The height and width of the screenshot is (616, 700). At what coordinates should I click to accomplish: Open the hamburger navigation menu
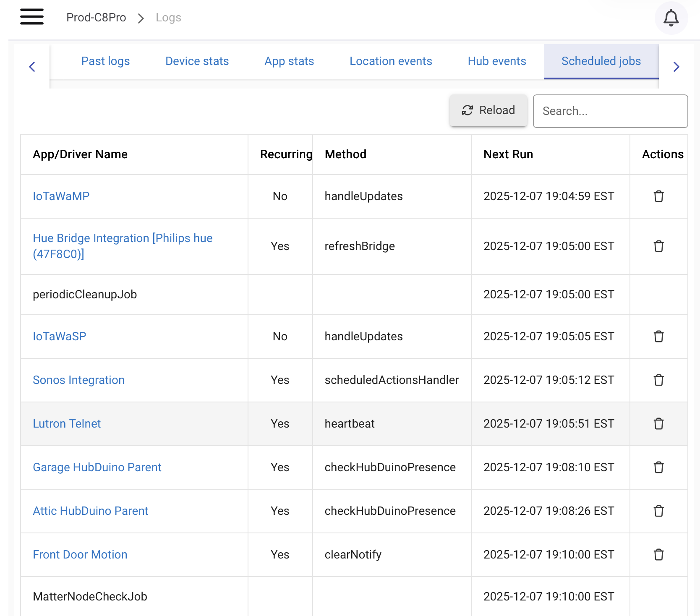(32, 17)
